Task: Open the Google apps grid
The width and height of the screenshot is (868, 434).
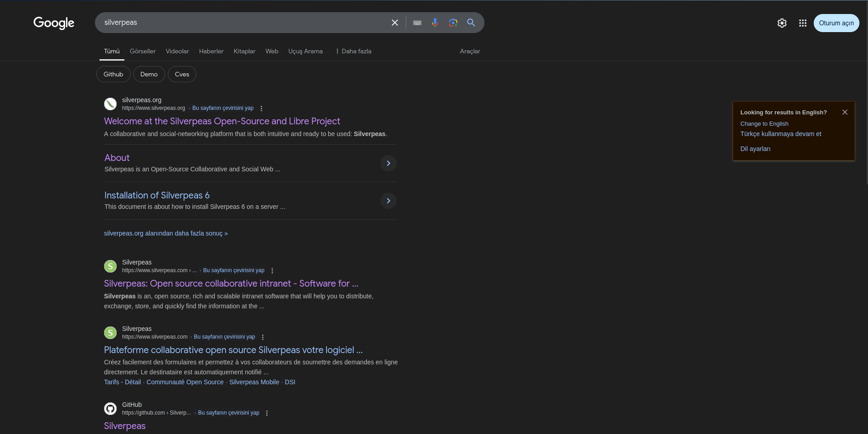Action: [802, 23]
